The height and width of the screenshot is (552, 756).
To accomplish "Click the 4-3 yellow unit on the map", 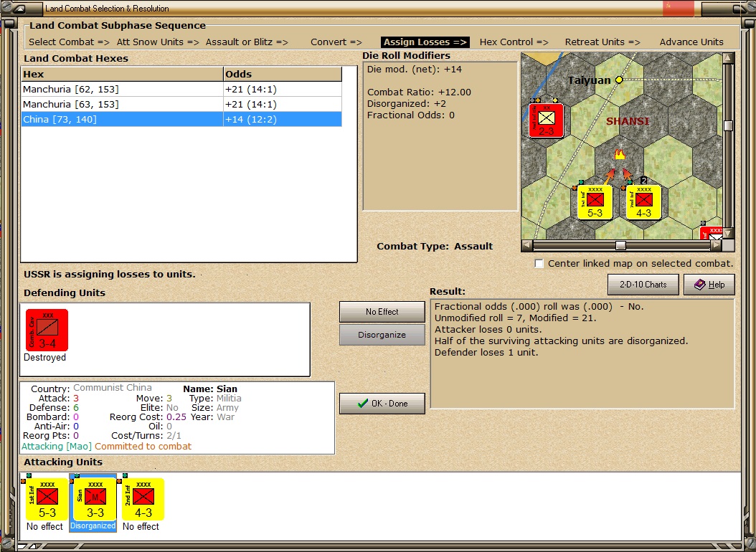I will point(643,202).
